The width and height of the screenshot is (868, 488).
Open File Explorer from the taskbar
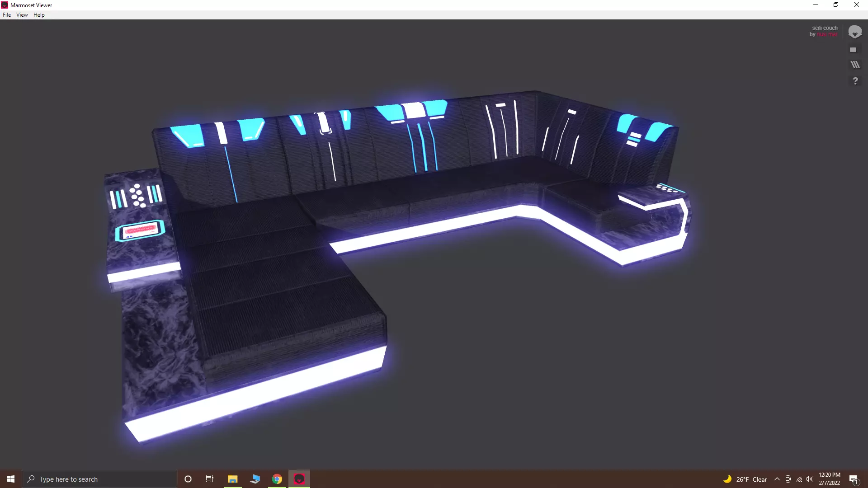point(232,479)
